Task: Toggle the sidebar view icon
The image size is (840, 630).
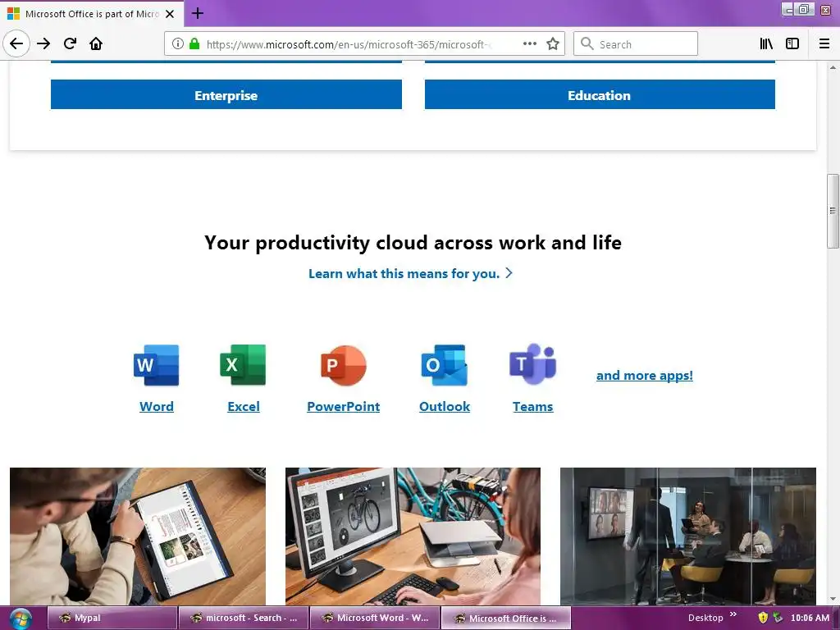Action: tap(792, 43)
